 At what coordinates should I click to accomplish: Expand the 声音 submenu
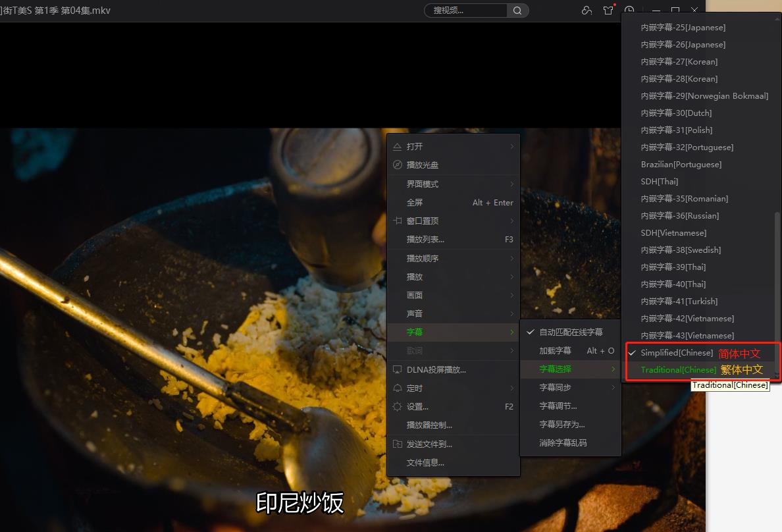coord(454,313)
